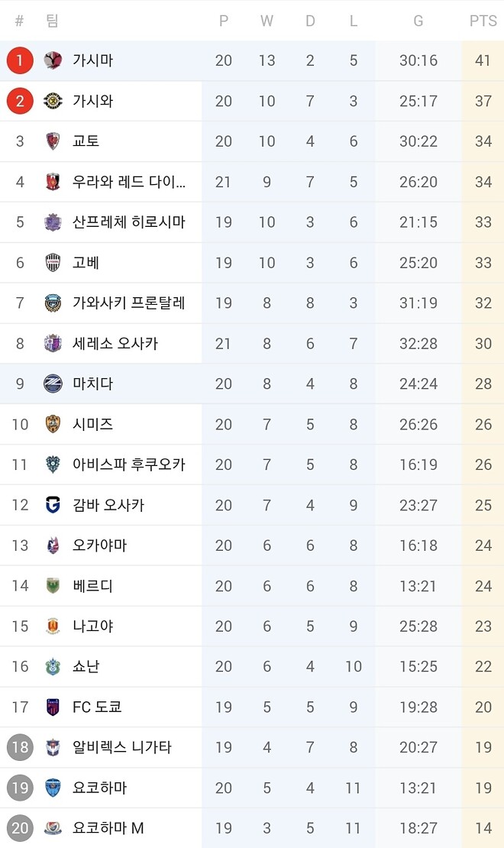Image resolution: width=504 pixels, height=848 pixels.
Task: Click the 세레소 오사카 logo
Action: pyautogui.click(x=53, y=343)
